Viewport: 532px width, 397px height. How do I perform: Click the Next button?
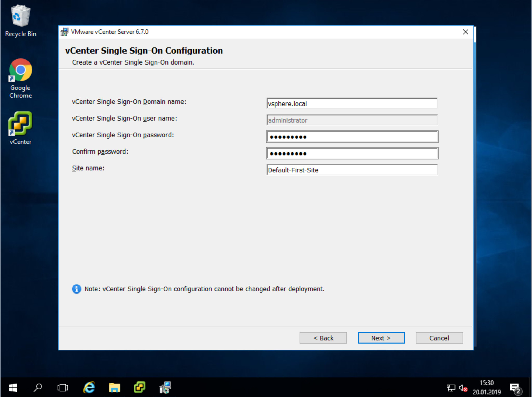coord(381,338)
